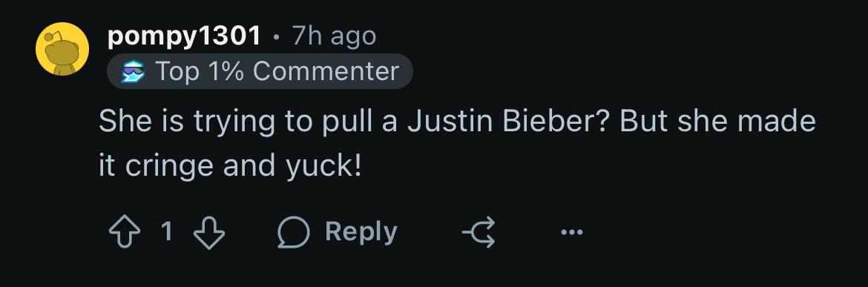868x287 pixels.
Task: Upvote pompy1301's comment
Action: click(125, 231)
